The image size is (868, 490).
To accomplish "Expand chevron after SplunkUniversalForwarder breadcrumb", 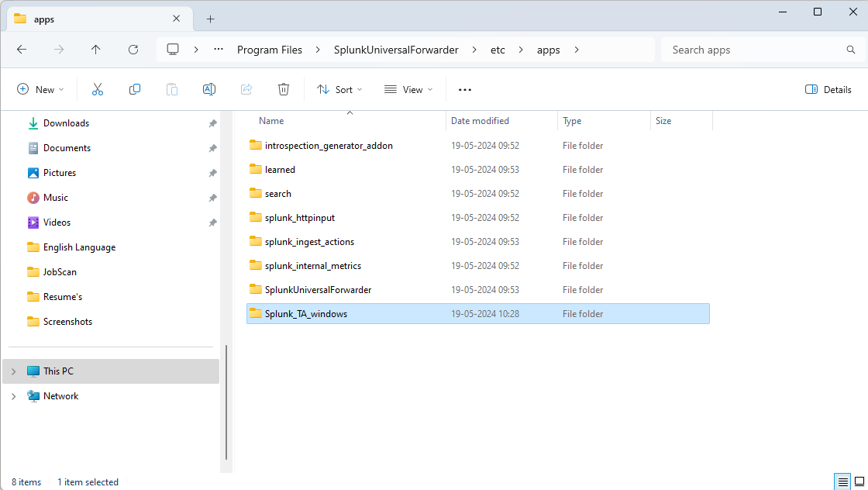I will [474, 50].
